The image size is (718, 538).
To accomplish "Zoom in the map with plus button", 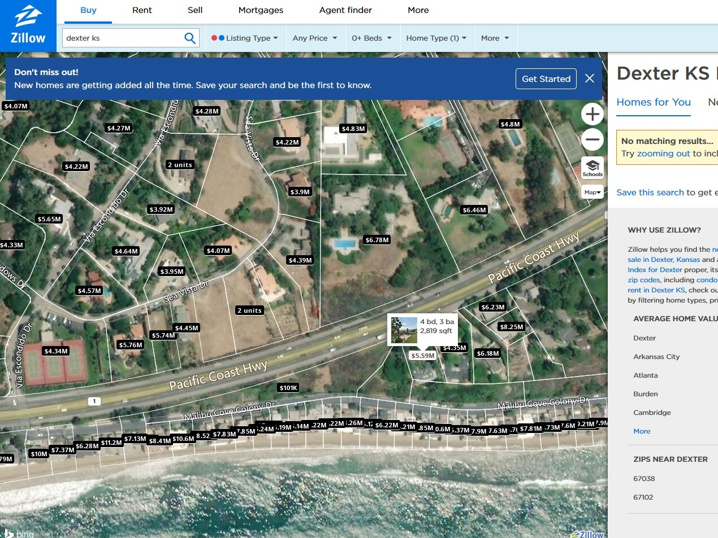I will click(x=592, y=114).
